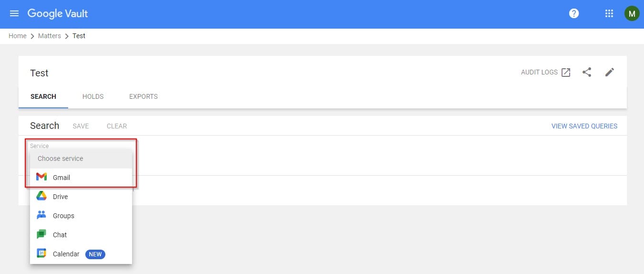The width and height of the screenshot is (644, 274).
Task: Open the help question mark icon
Action: point(574,13)
